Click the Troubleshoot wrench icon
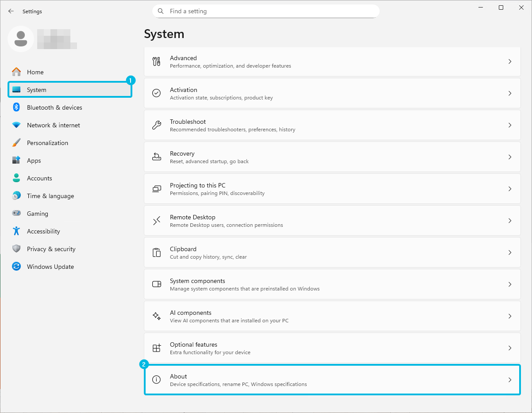The image size is (532, 413). pos(156,125)
